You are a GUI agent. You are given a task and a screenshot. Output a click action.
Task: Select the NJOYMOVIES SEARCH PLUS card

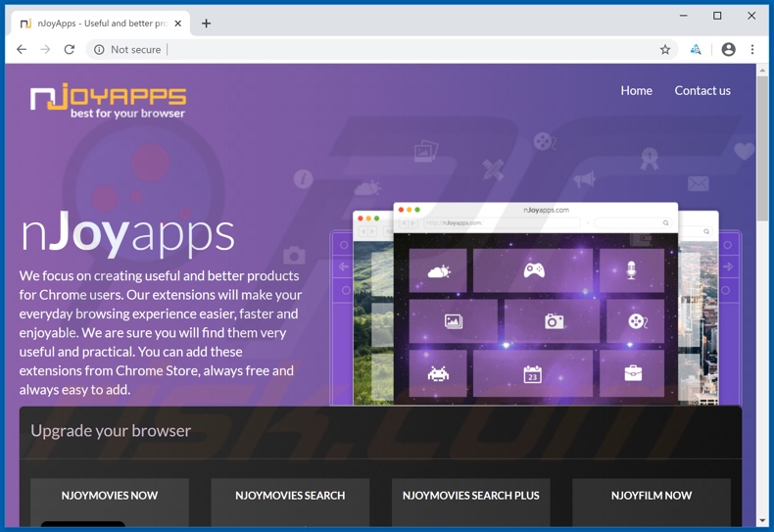471,503
